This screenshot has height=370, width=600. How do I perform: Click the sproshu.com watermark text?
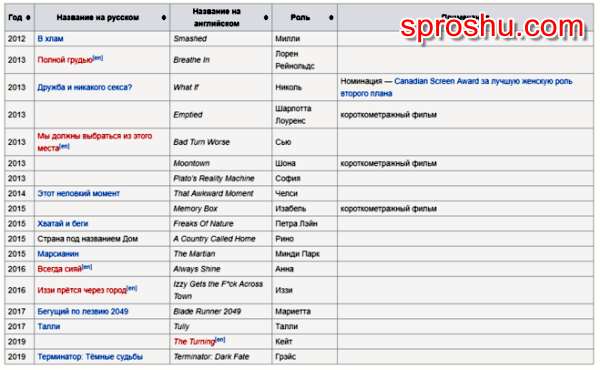tap(493, 27)
